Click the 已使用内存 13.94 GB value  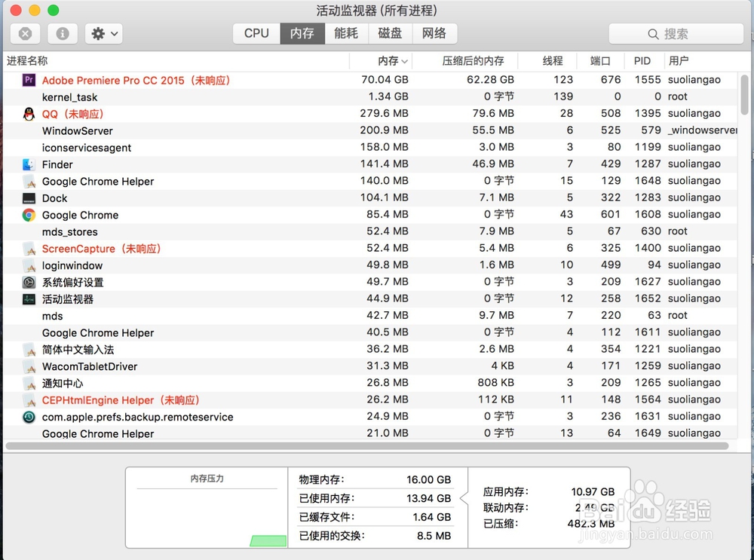[428, 498]
